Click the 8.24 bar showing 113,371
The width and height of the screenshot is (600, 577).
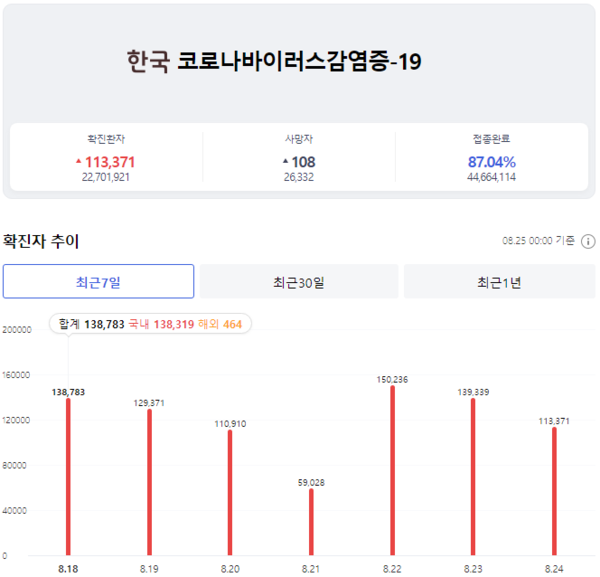pyautogui.click(x=554, y=491)
